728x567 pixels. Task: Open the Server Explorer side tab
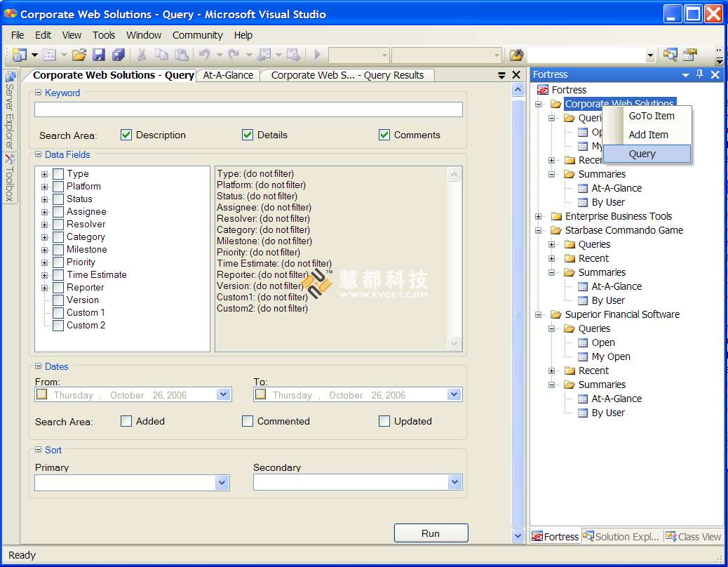click(10, 110)
